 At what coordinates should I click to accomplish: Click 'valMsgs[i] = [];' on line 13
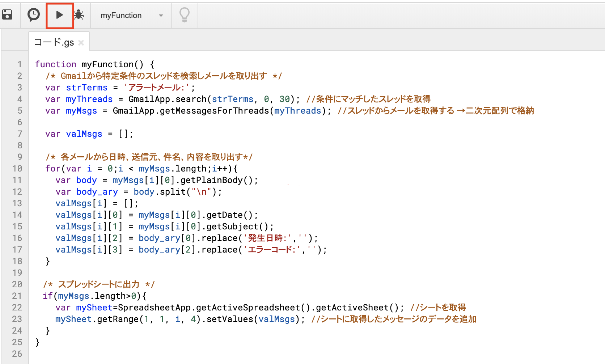tap(97, 203)
